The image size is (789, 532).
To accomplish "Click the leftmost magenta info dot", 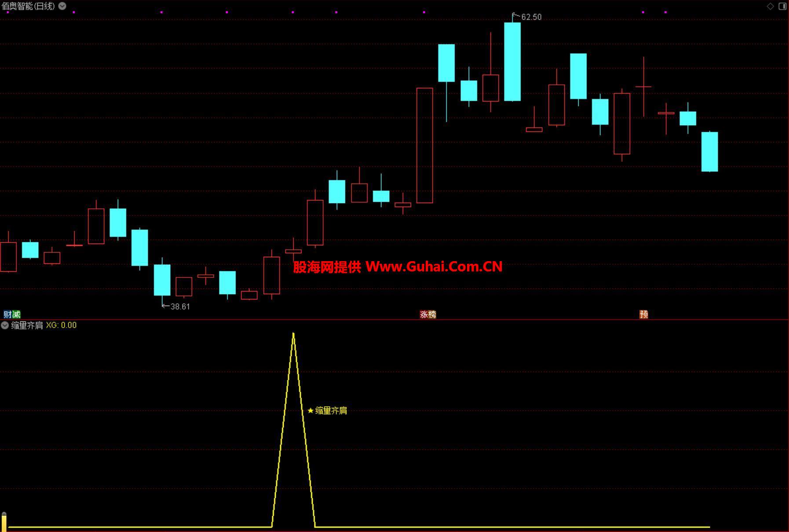I will [8, 12].
